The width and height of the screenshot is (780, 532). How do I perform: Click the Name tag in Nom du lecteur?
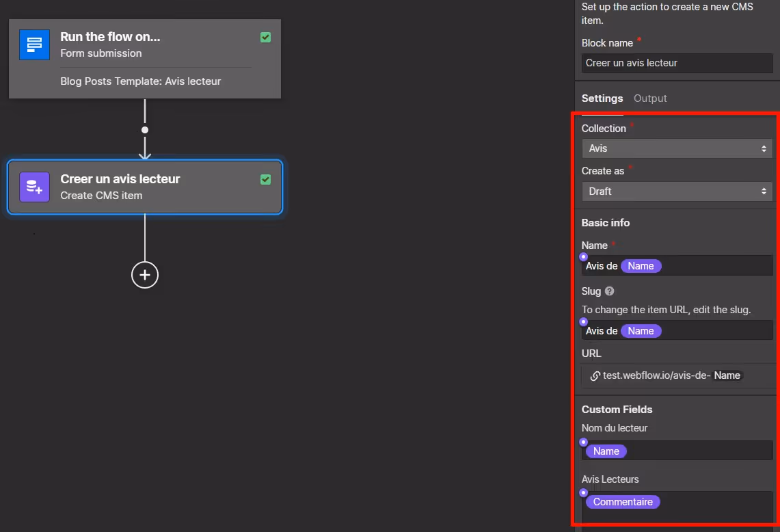(606, 451)
